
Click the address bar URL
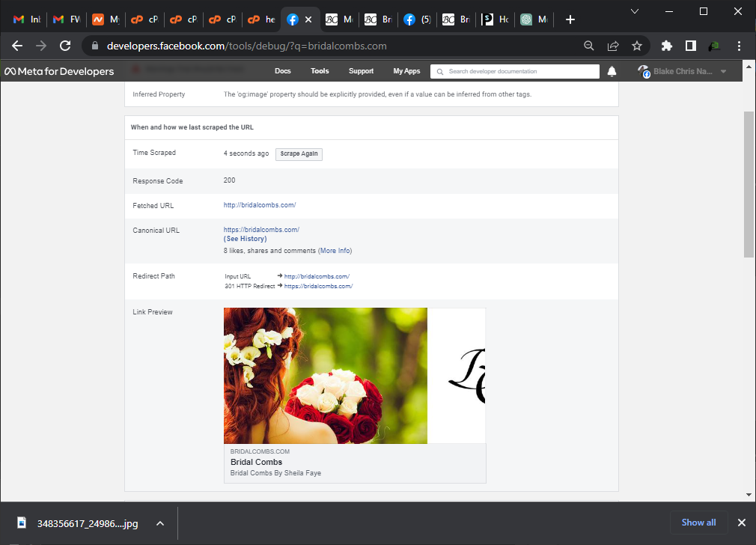(246, 46)
